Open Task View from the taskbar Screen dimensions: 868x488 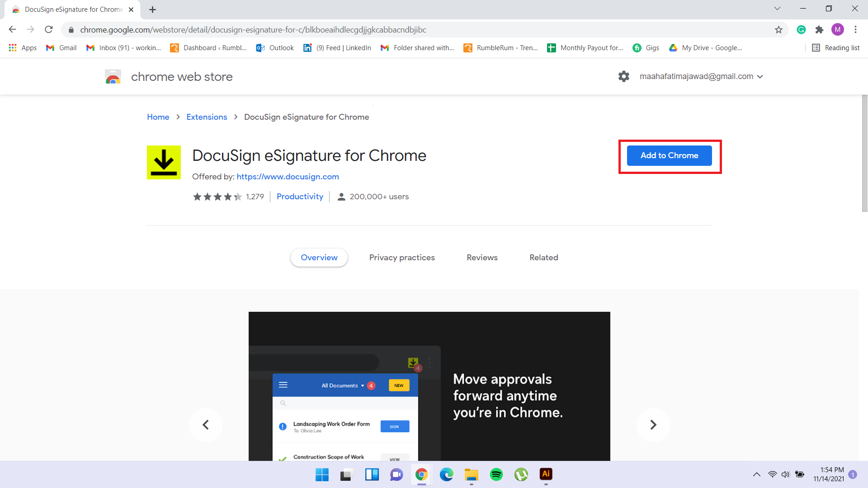pos(347,474)
